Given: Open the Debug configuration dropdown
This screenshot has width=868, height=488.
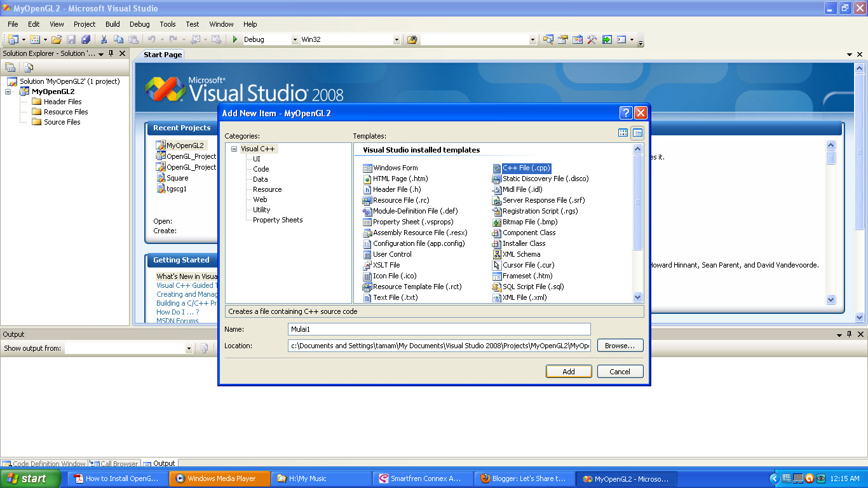Looking at the screenshot, I should [x=295, y=39].
